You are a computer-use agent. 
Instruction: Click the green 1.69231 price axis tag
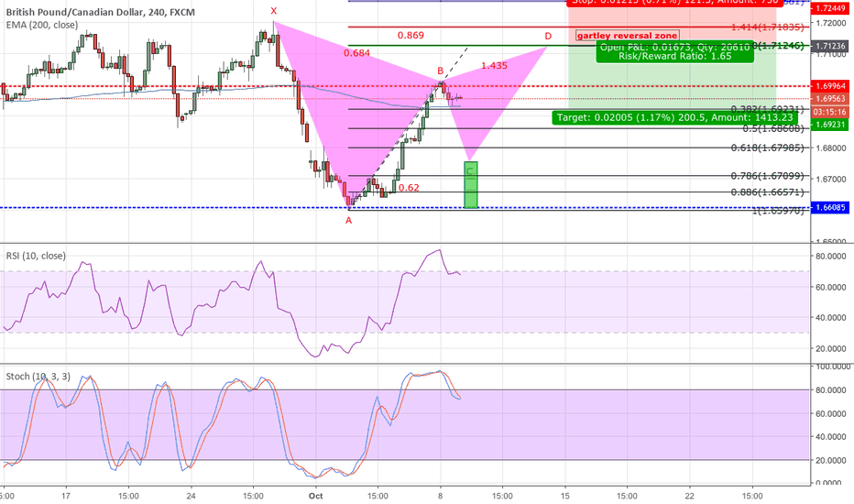pos(830,125)
